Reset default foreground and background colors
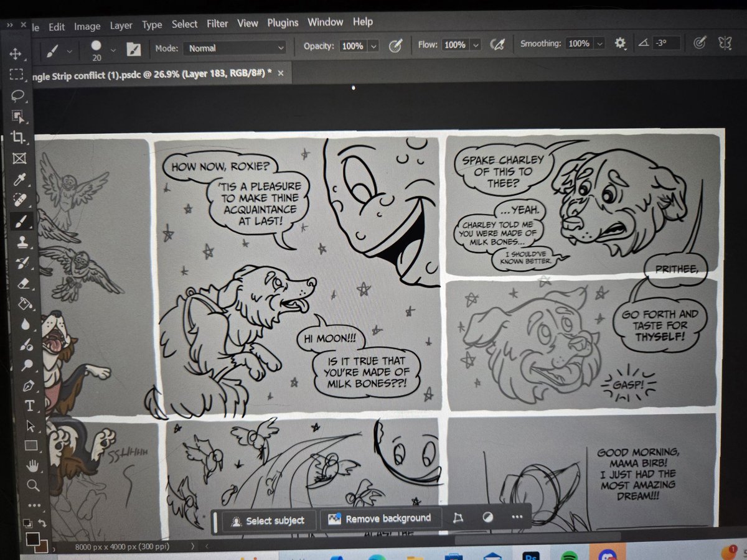Image resolution: width=747 pixels, height=560 pixels. tap(29, 523)
